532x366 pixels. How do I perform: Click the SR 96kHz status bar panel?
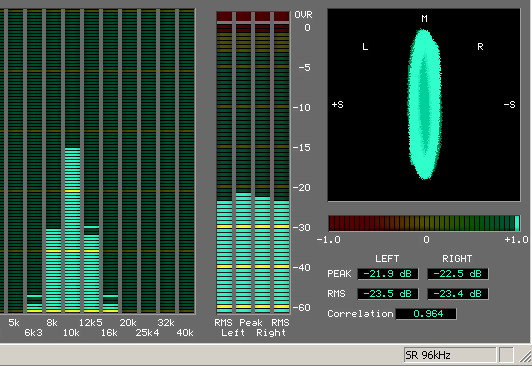[450, 355]
